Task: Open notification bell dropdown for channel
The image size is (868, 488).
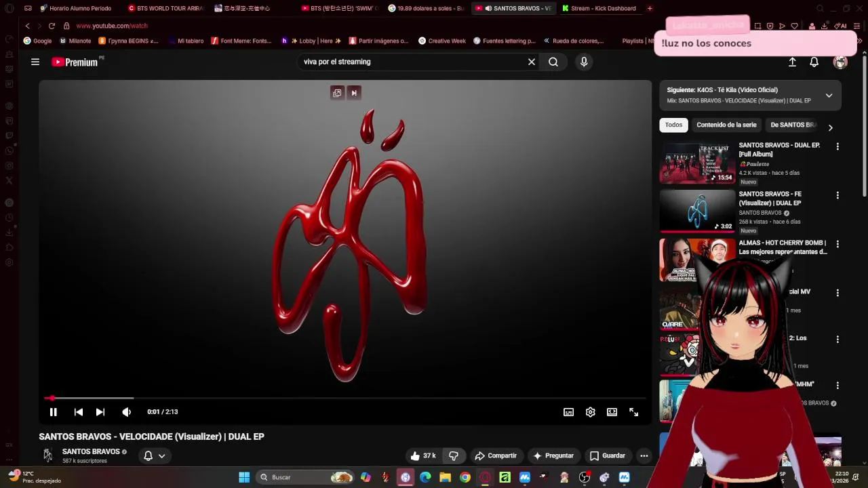Action: (154, 455)
